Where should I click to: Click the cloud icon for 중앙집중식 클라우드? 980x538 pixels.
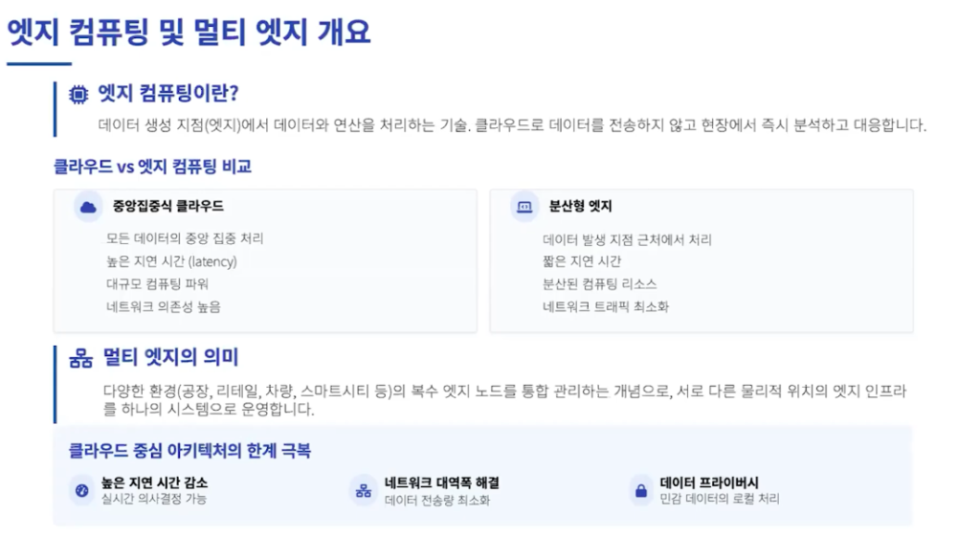coord(88,207)
